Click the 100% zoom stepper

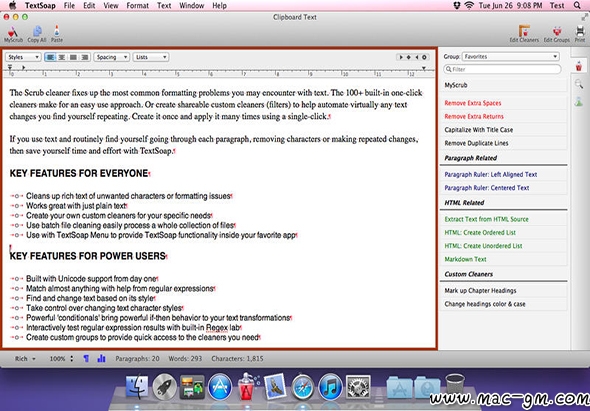tap(71, 359)
